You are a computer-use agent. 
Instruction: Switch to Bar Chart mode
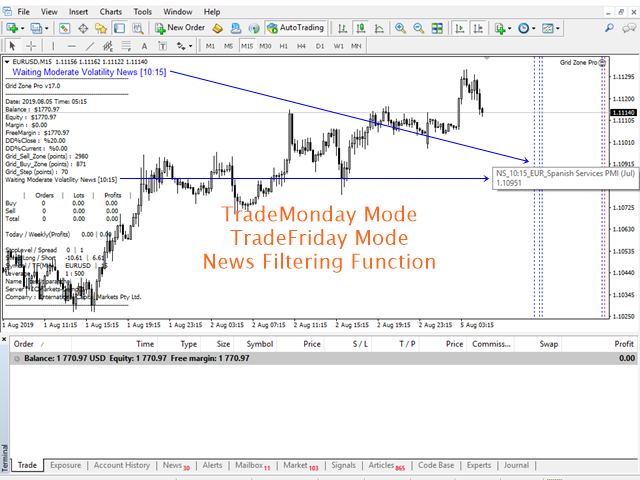point(342,28)
